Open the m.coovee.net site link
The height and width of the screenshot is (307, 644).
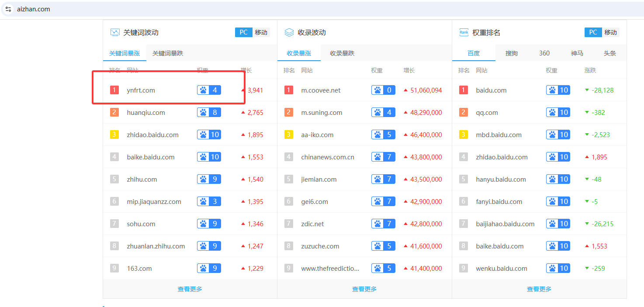[x=321, y=90]
